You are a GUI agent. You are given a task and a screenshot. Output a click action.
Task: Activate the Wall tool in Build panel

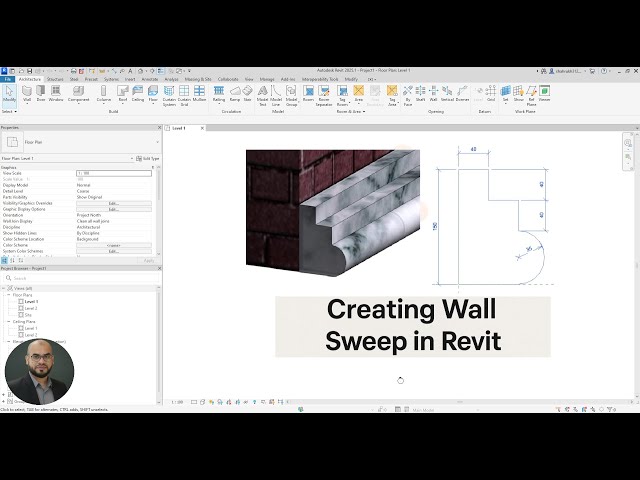pyautogui.click(x=27, y=94)
